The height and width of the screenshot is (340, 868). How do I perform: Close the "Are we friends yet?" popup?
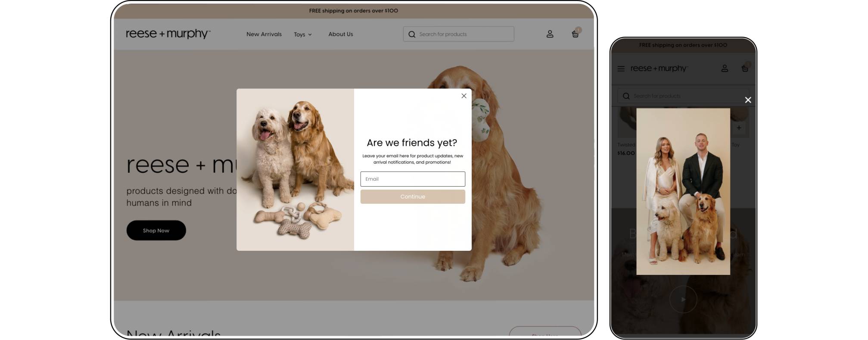pos(464,96)
